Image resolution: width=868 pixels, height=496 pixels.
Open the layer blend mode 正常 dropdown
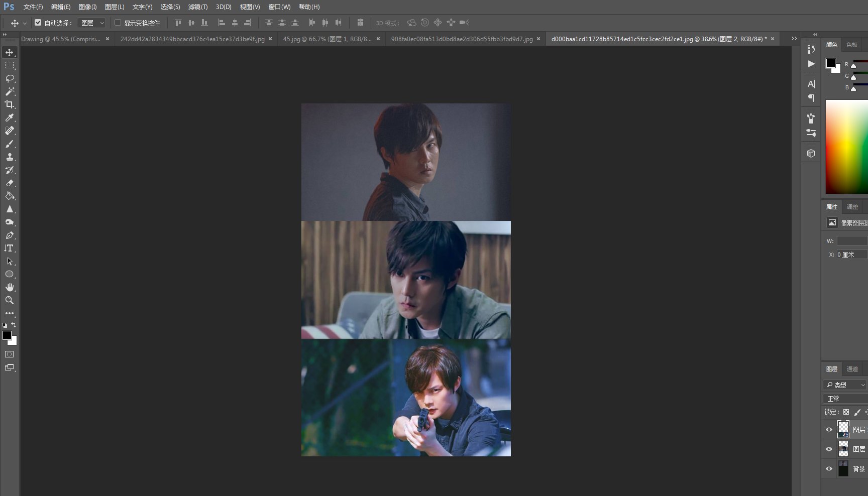(x=845, y=399)
